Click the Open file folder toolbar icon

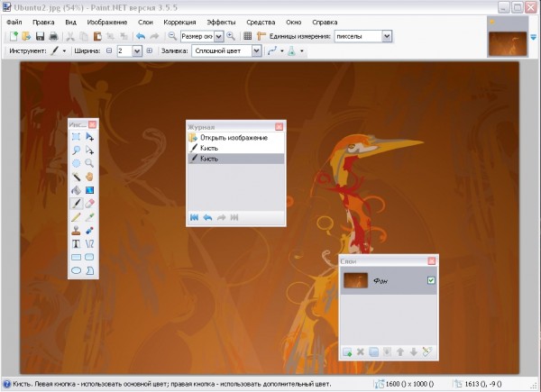point(26,36)
